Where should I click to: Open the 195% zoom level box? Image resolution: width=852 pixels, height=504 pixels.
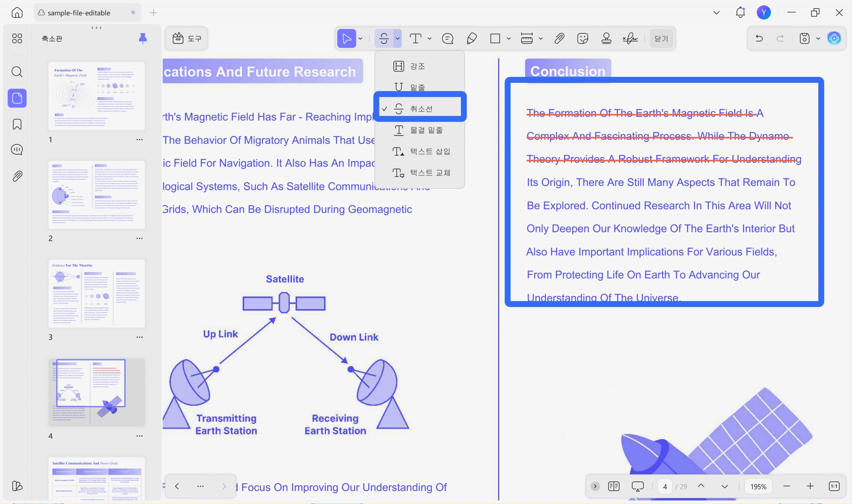tap(758, 486)
